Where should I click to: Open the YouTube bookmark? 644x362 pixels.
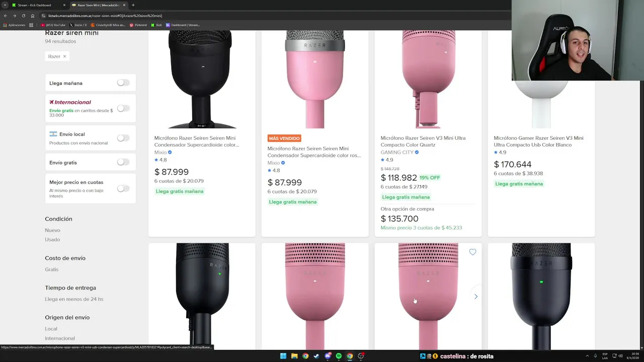tap(53, 25)
